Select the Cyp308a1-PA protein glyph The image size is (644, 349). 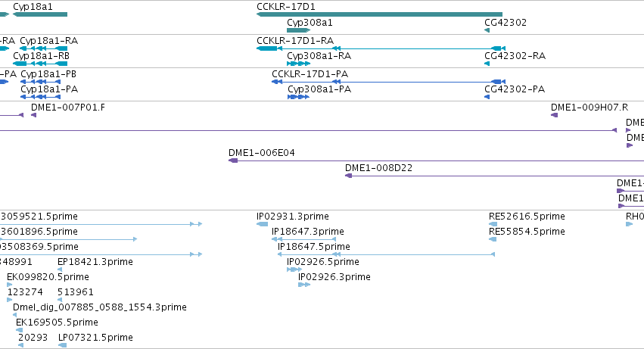pyautogui.click(x=299, y=97)
